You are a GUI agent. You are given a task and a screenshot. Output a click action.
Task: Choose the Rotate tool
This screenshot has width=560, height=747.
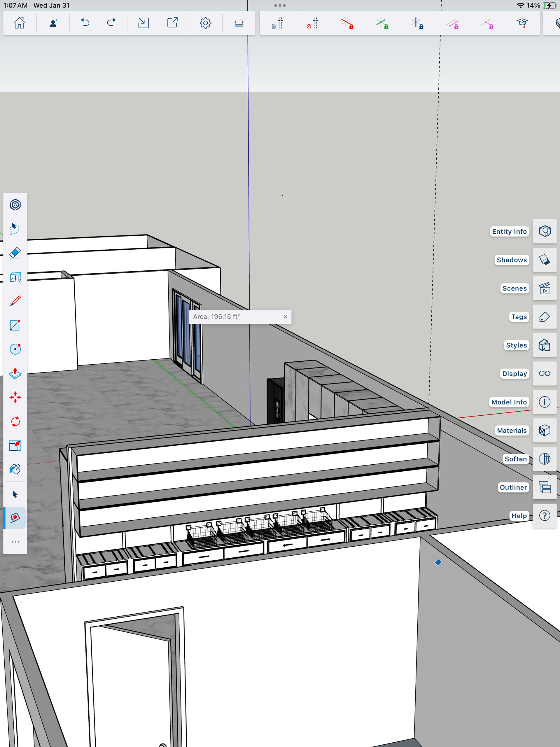(x=15, y=421)
